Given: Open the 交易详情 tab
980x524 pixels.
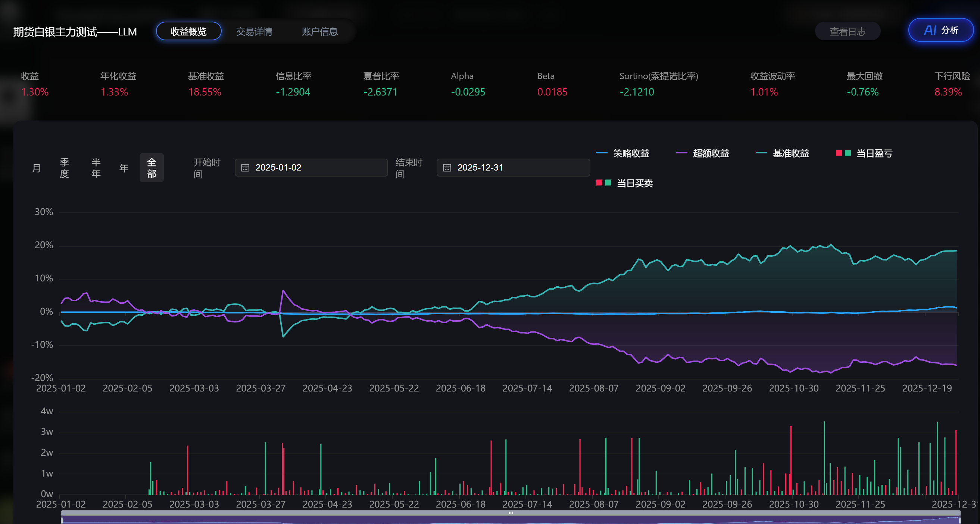Looking at the screenshot, I should click(254, 31).
